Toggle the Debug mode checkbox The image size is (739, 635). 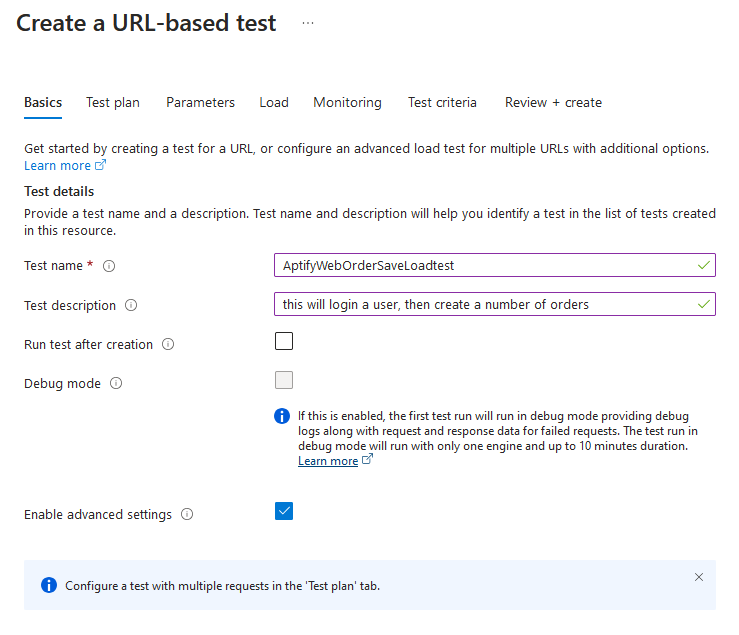(284, 380)
